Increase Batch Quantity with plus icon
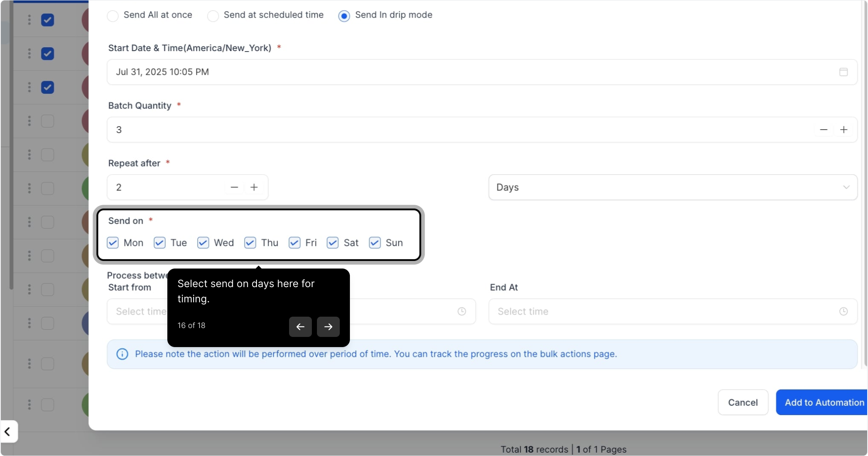The image size is (868, 456). pyautogui.click(x=843, y=130)
